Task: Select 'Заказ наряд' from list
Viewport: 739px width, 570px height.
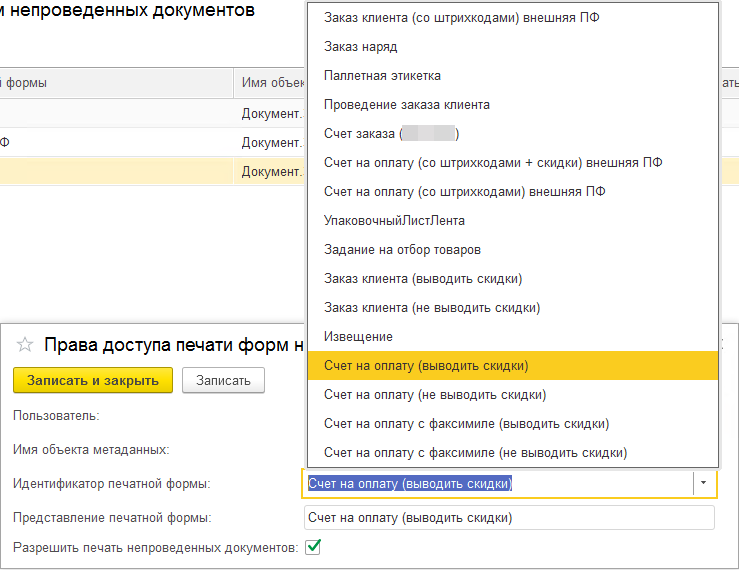Action: [361, 46]
